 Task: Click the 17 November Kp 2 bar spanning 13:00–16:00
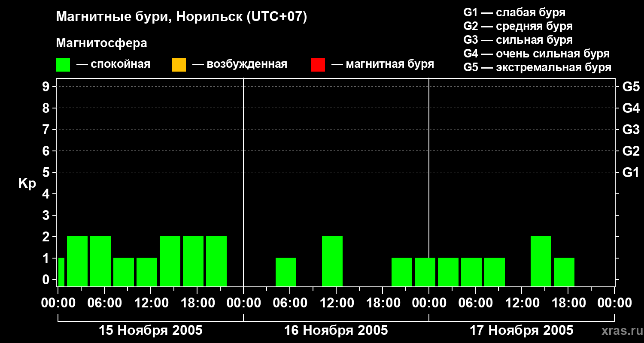(541, 261)
